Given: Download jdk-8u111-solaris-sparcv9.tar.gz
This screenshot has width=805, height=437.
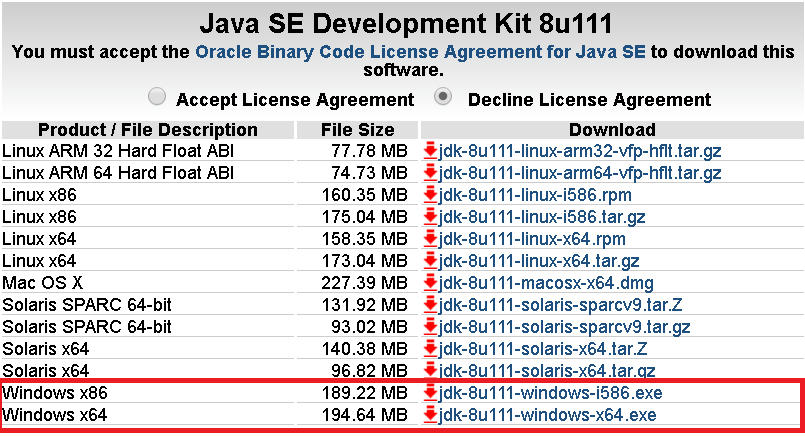Looking at the screenshot, I should [564, 327].
